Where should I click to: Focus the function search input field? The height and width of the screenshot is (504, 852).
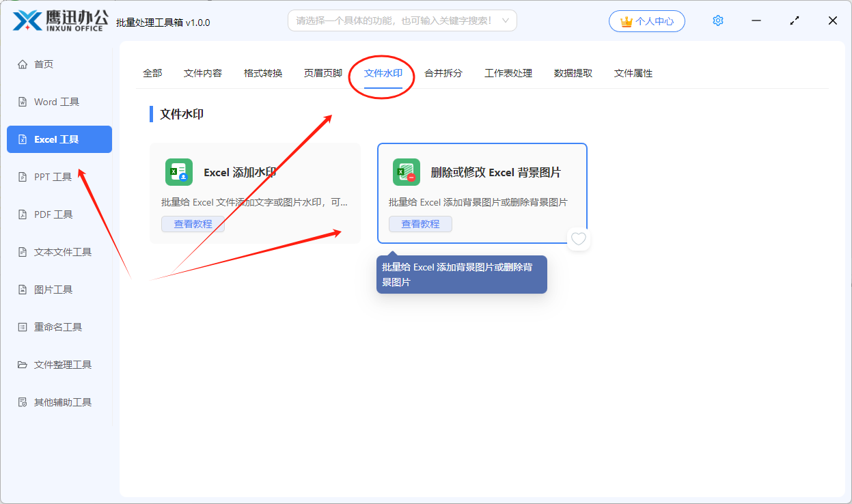(394, 20)
